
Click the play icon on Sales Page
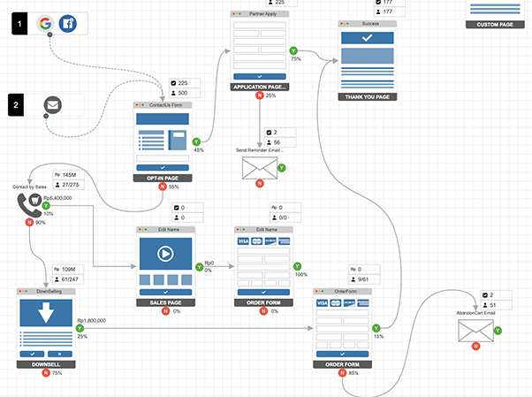(x=163, y=253)
